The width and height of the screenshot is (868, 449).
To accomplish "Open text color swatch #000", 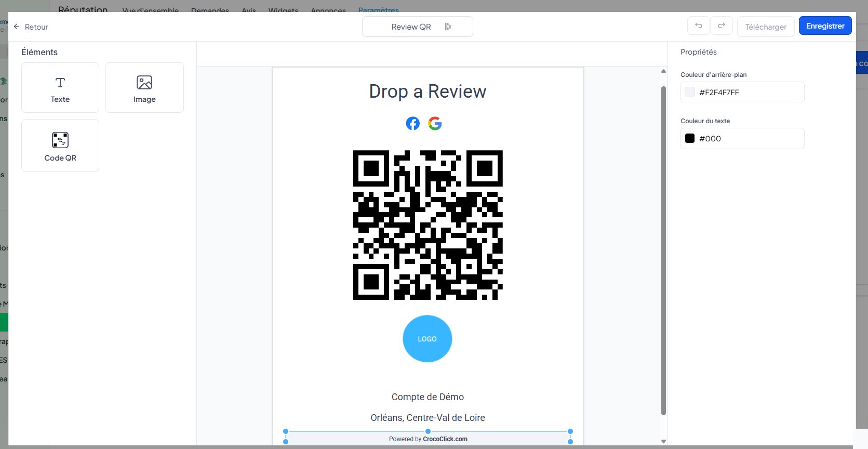I will tap(690, 138).
